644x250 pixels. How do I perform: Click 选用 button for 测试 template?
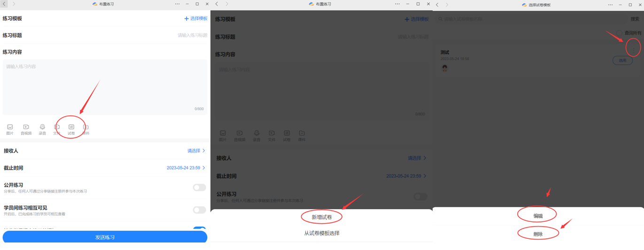tap(622, 61)
